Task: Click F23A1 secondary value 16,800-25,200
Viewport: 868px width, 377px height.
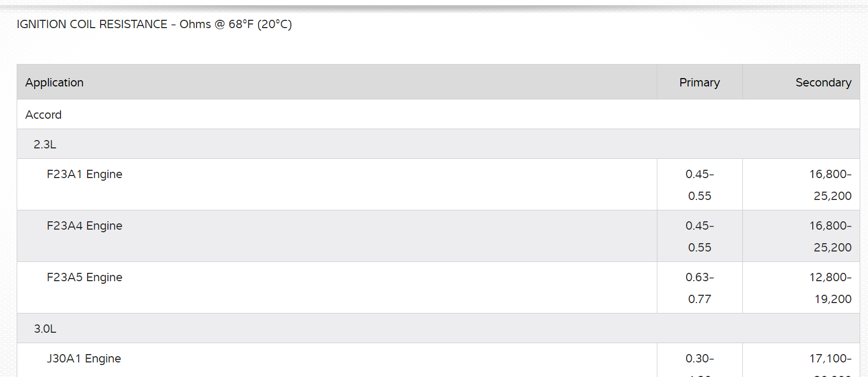Action: pyautogui.click(x=830, y=185)
